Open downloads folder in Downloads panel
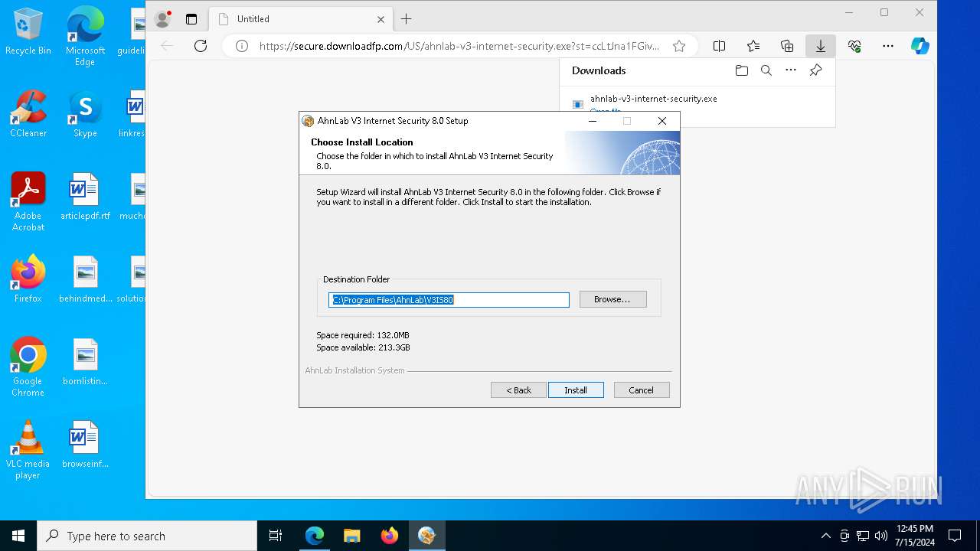This screenshot has width=980, height=551. pyautogui.click(x=741, y=70)
